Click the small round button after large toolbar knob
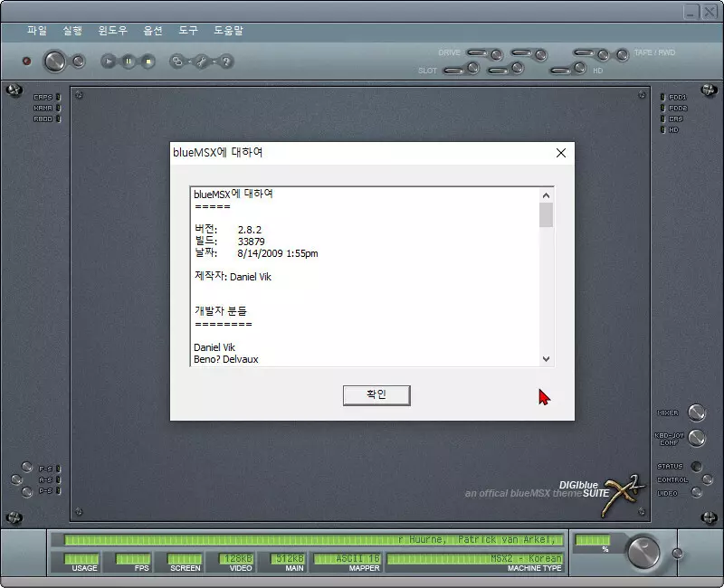Image resolution: width=724 pixels, height=588 pixels. [79, 61]
